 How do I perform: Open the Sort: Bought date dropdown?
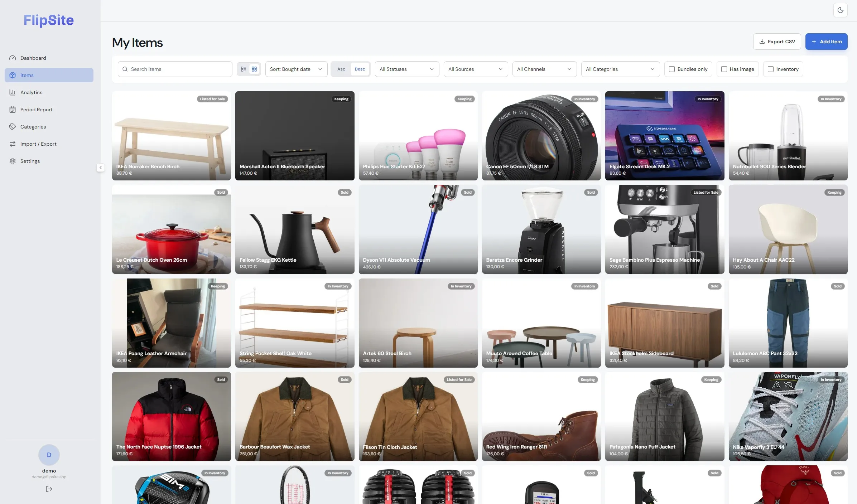tap(296, 69)
